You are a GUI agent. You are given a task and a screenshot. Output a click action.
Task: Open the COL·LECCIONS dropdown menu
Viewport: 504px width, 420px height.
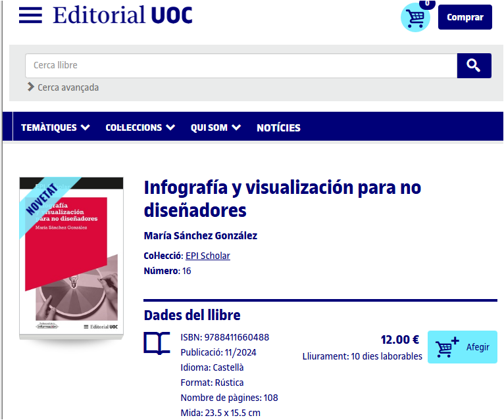pyautogui.click(x=140, y=128)
